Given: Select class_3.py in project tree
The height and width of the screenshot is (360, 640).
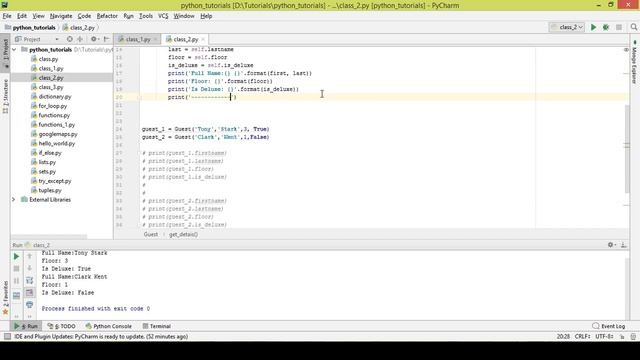Looking at the screenshot, I should 51,87.
